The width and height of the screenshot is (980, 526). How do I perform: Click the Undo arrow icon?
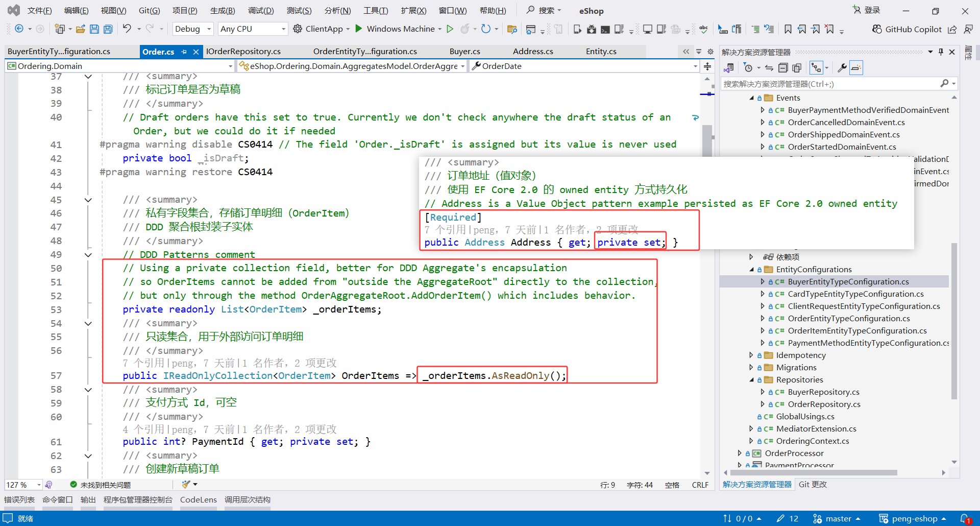(x=127, y=29)
